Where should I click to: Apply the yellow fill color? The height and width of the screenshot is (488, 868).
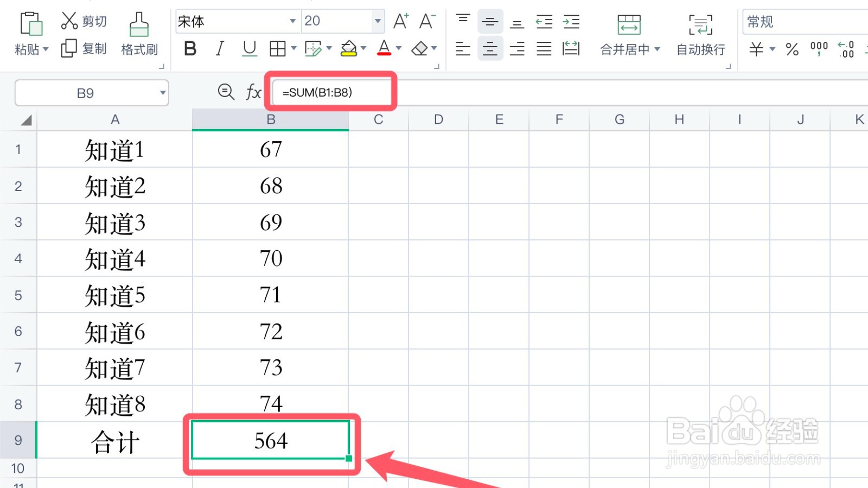(349, 49)
